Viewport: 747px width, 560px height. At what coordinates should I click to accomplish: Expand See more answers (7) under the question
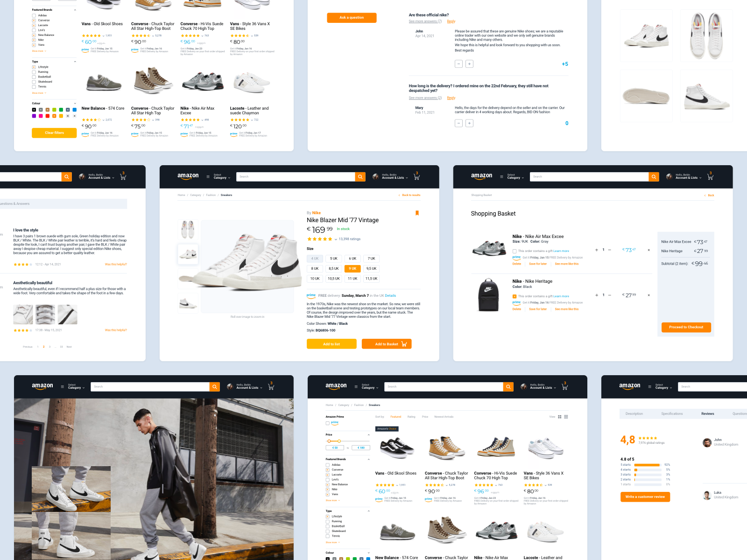(x=424, y=21)
